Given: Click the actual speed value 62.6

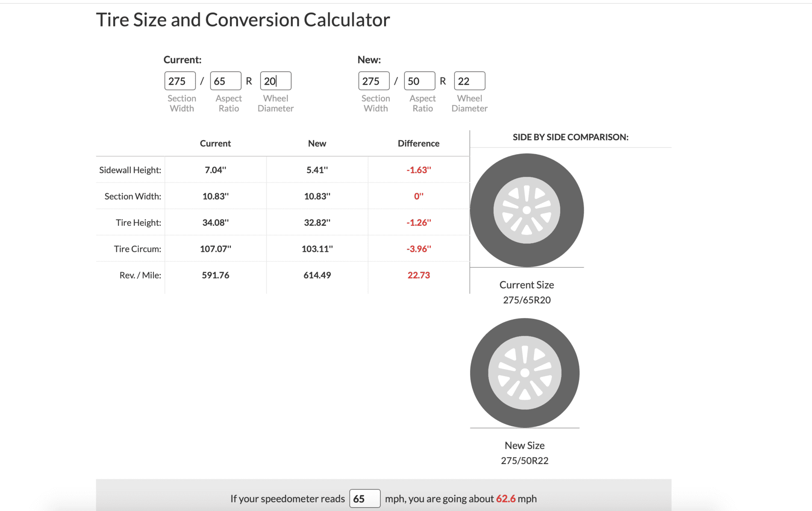Looking at the screenshot, I should [506, 499].
